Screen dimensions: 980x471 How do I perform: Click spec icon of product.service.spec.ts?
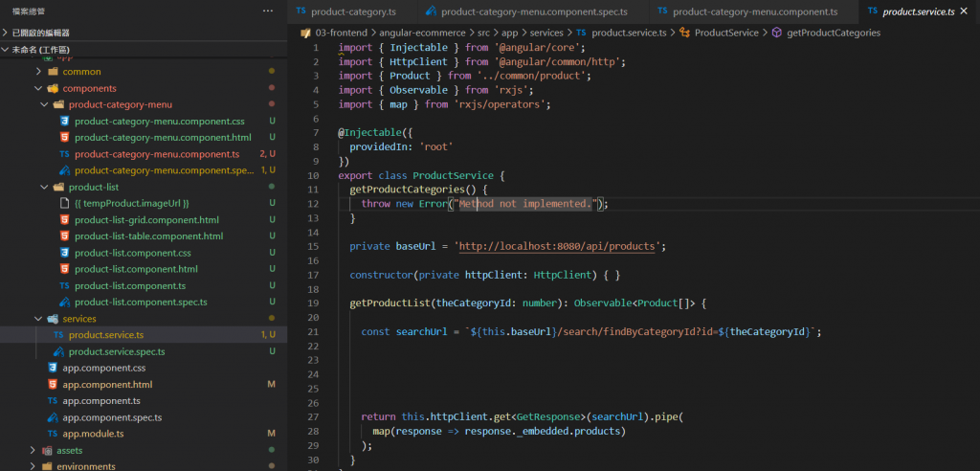tap(58, 351)
